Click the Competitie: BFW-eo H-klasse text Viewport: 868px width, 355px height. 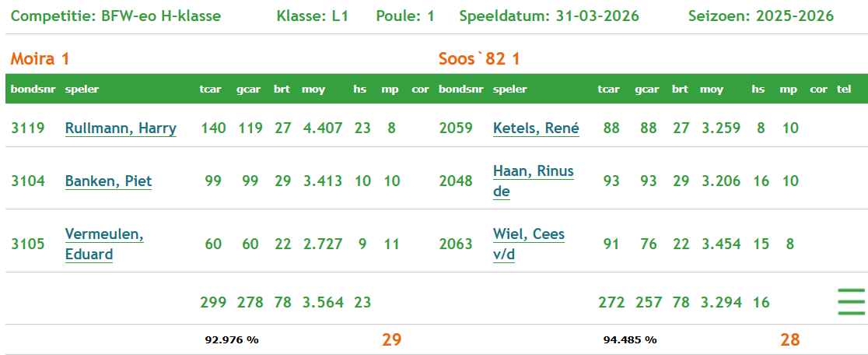(x=116, y=16)
